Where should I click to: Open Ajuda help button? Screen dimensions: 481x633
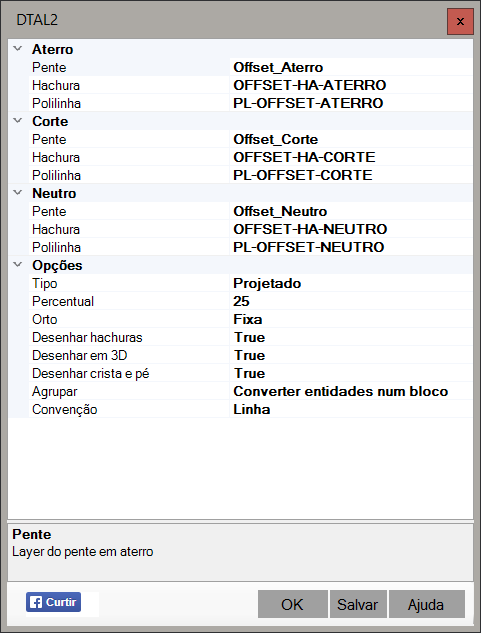point(426,604)
